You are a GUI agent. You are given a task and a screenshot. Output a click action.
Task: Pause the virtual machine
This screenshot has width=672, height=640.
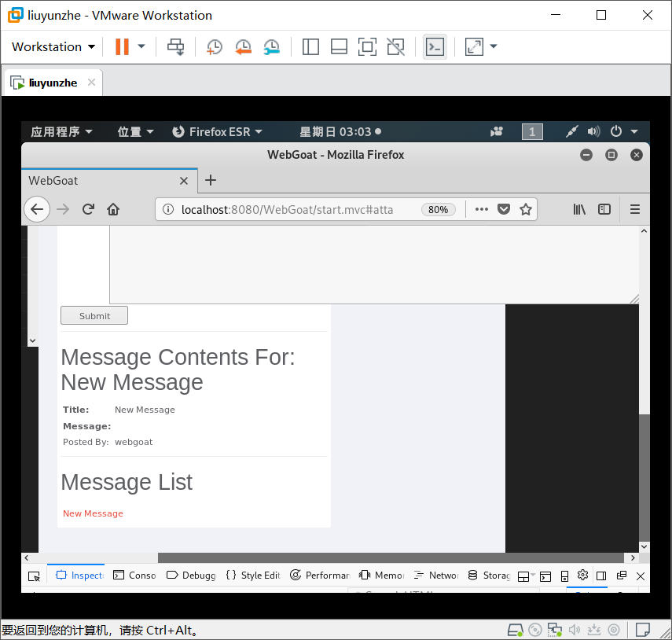(122, 46)
